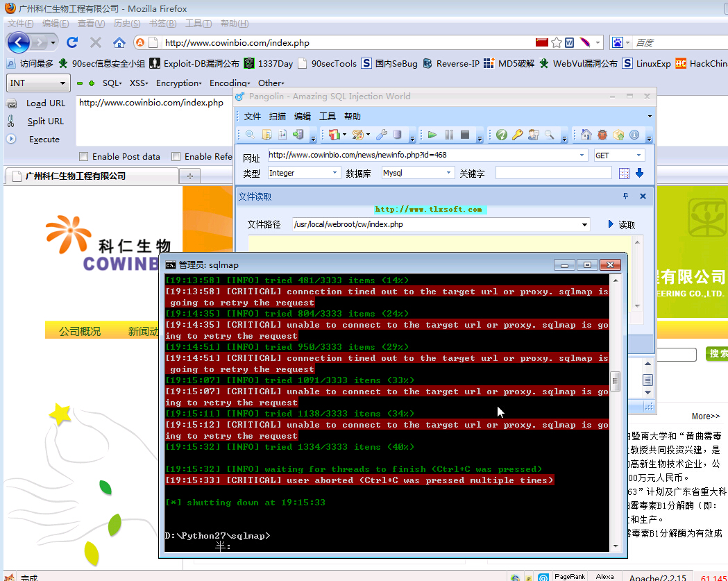Screen dimensions: 728x581
Task: Click the Baidu 百度 search input box
Action: click(681, 43)
